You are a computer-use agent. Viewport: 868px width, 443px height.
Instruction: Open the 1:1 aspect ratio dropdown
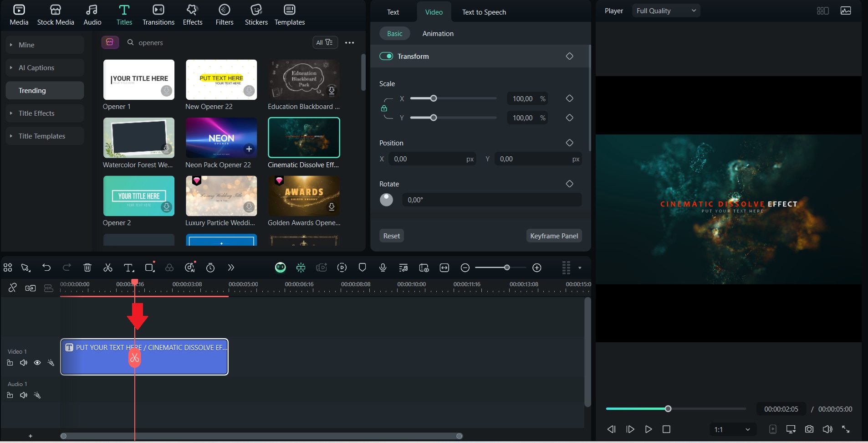[x=733, y=429]
